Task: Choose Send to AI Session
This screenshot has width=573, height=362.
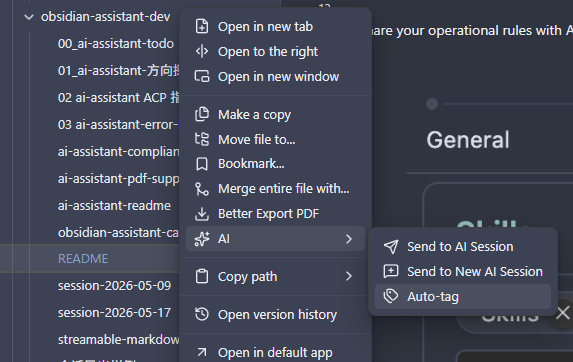Action: (463, 247)
